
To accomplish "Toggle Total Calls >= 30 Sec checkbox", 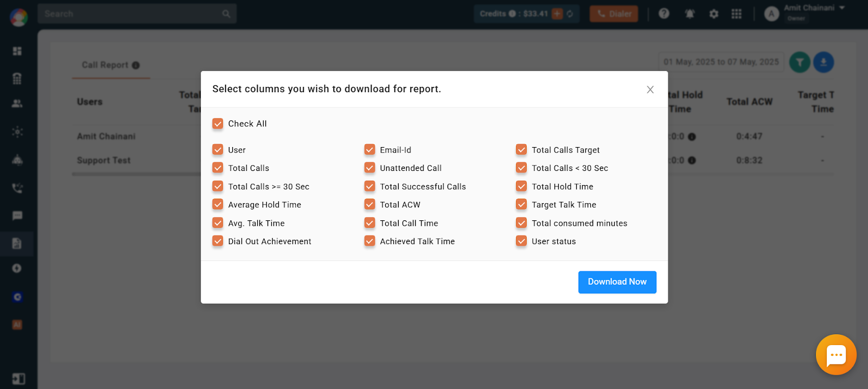I will click(218, 187).
